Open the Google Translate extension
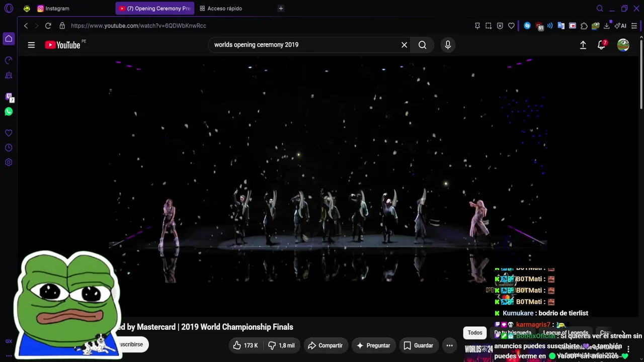The height and width of the screenshot is (362, 644). pos(561,26)
